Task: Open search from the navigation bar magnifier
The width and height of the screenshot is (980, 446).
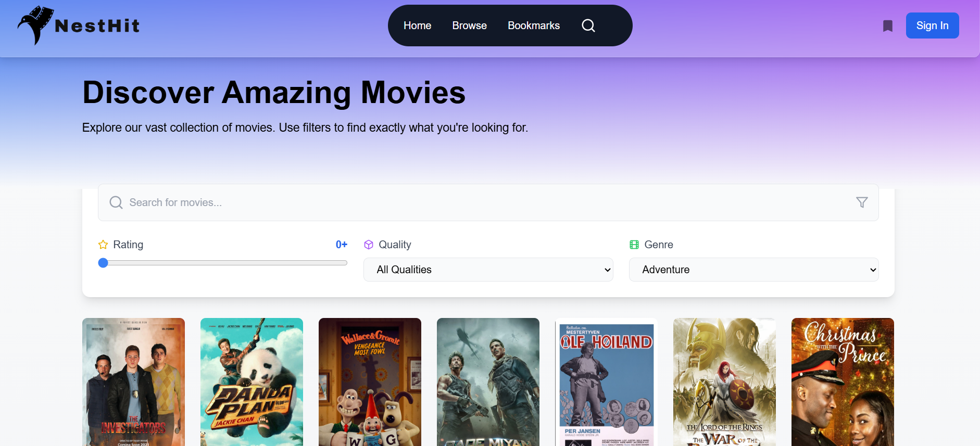Action: (x=588, y=26)
